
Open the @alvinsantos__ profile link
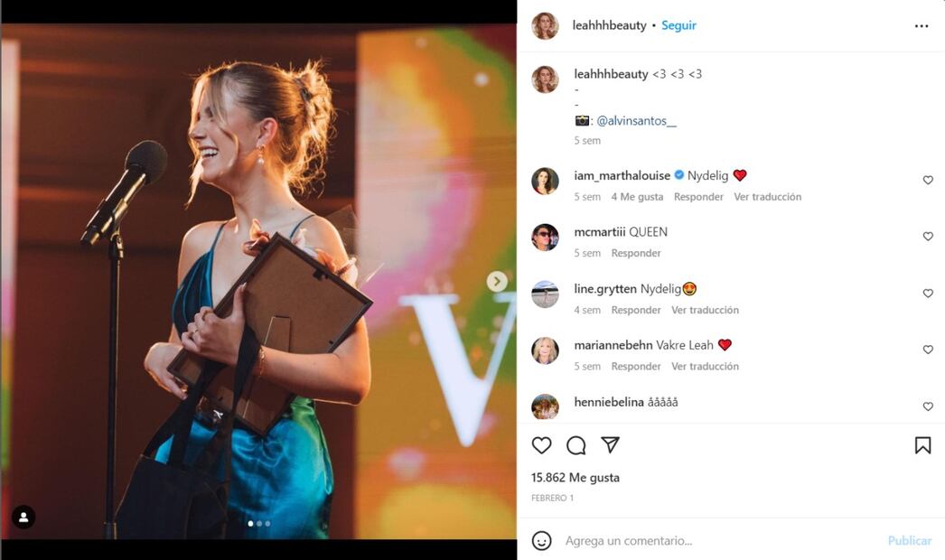click(x=636, y=121)
